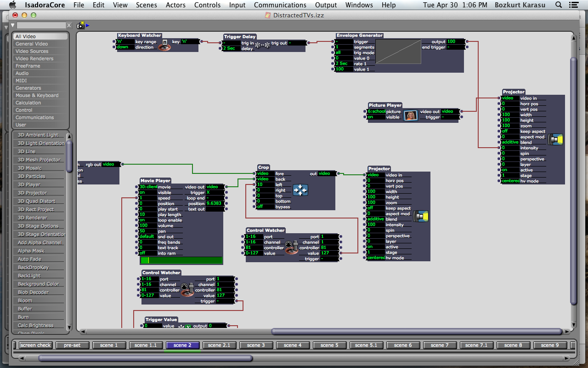The height and width of the screenshot is (368, 588).
Task: Open Movie Player snd out 'default'
Action: (147, 237)
